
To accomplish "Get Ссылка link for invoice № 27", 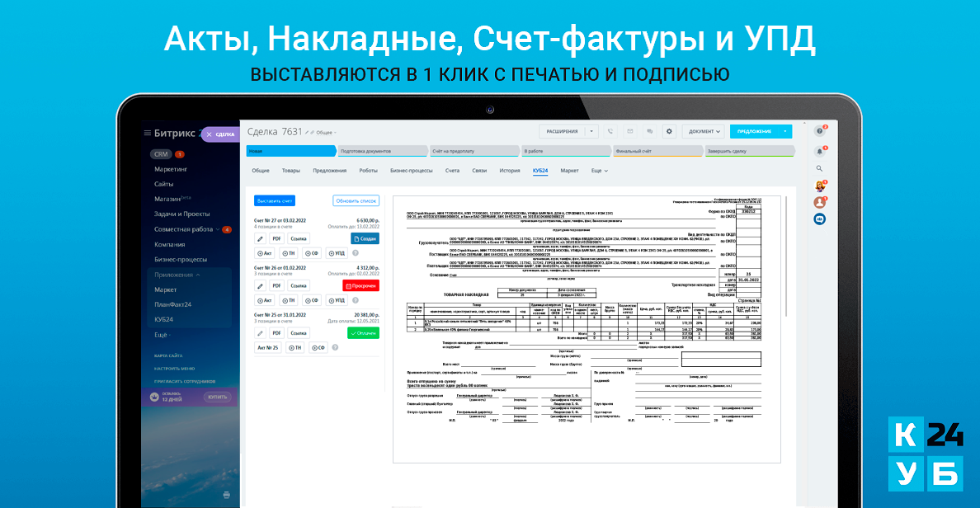I will point(299,238).
